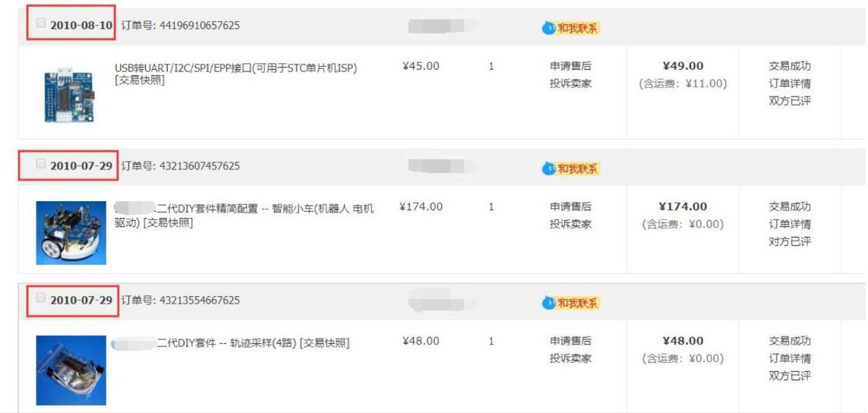
Task: Click 投诉卖家 on the 2010-08-10 order
Action: [x=570, y=84]
